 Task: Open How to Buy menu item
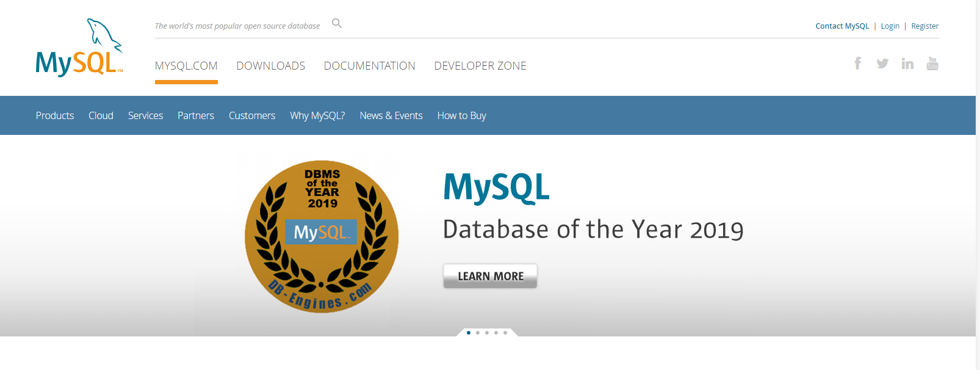click(462, 115)
